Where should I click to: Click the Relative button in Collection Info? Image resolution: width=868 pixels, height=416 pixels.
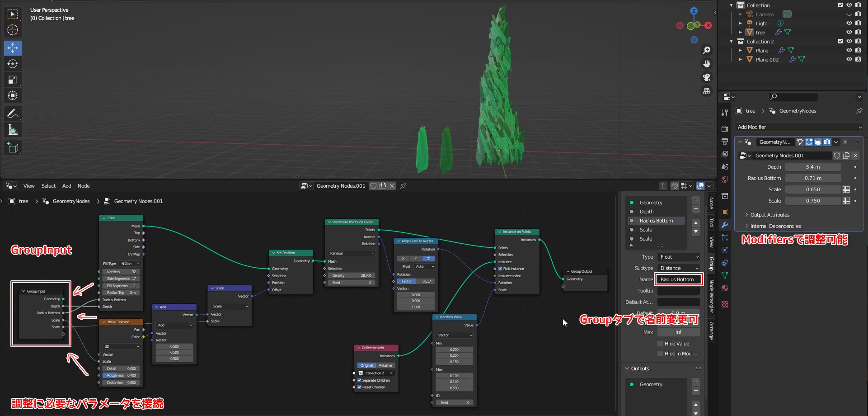coord(385,365)
